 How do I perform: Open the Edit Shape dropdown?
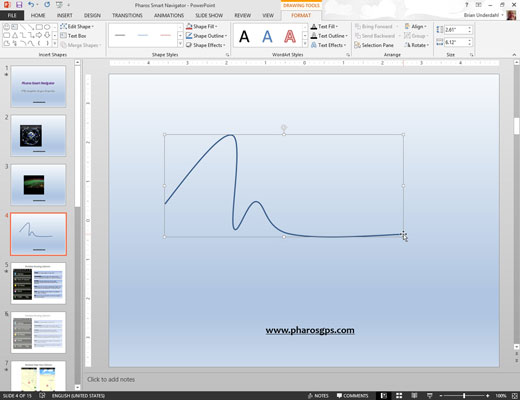[77, 26]
